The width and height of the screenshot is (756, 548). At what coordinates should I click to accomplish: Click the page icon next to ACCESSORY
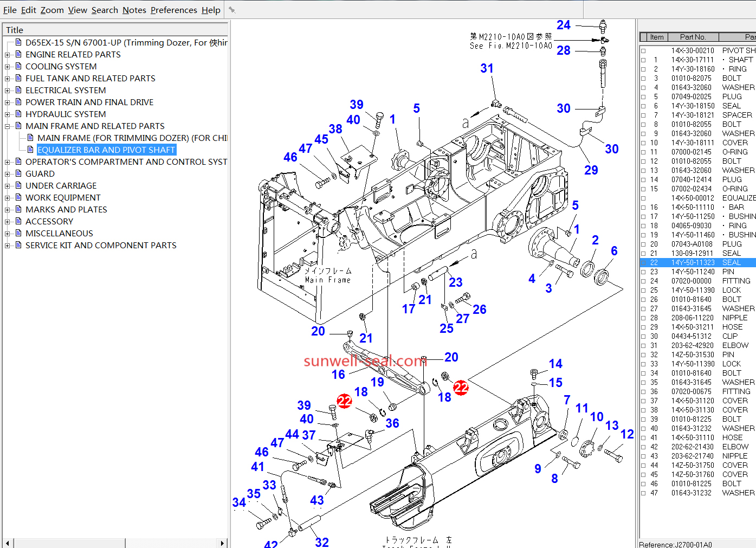tap(18, 221)
